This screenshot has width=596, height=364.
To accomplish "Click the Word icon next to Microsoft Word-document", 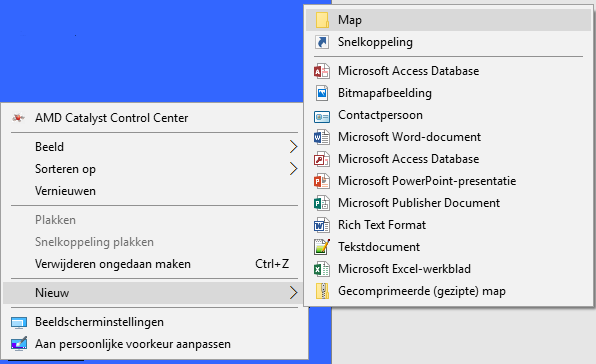I will [322, 137].
